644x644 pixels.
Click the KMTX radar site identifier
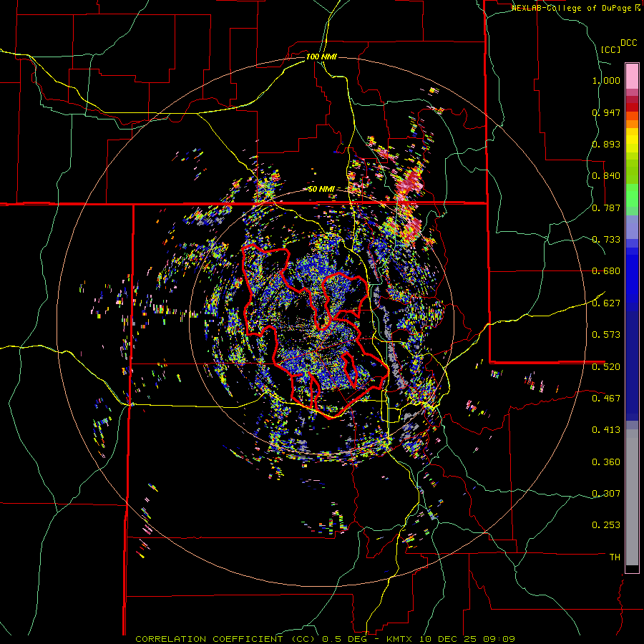(400, 639)
